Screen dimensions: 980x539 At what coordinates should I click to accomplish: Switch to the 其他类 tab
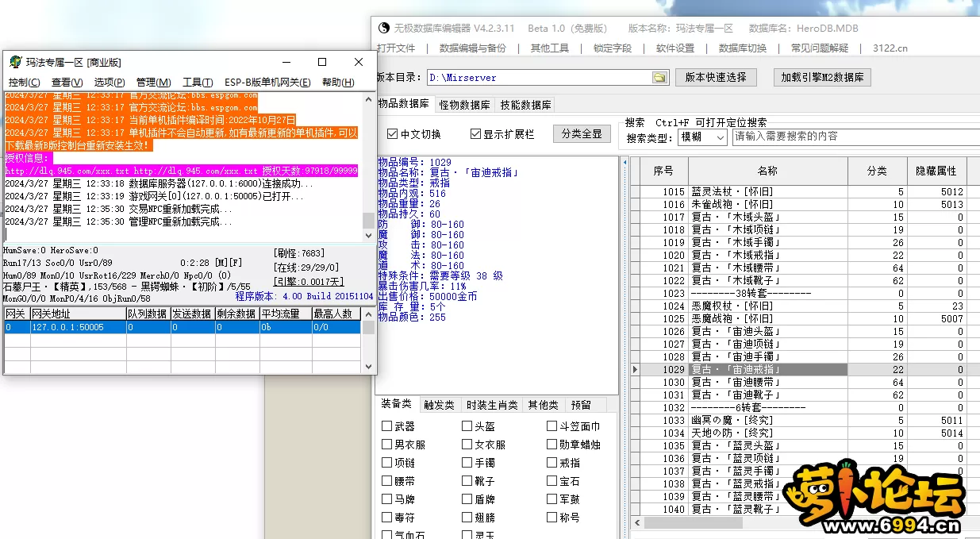[x=544, y=405]
